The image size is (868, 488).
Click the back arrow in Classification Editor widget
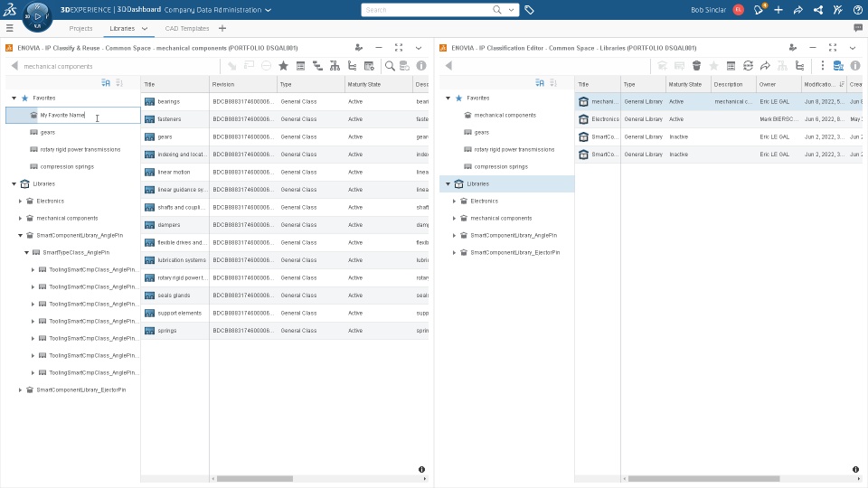pos(448,66)
